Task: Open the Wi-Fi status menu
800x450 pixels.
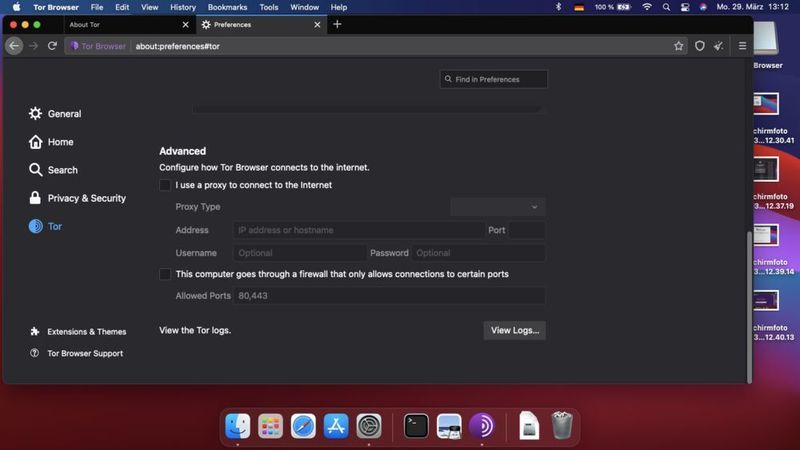Action: pos(647,7)
